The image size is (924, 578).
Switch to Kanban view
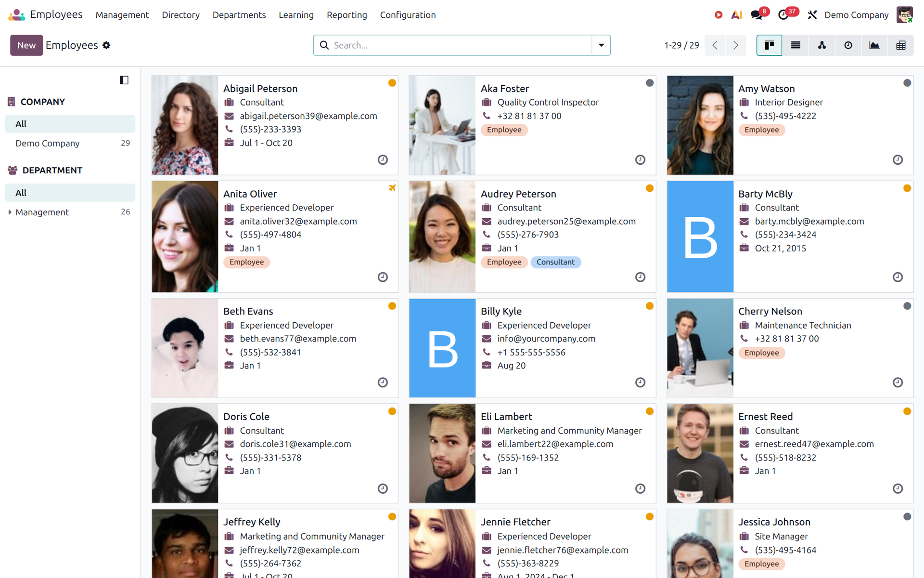tap(769, 45)
